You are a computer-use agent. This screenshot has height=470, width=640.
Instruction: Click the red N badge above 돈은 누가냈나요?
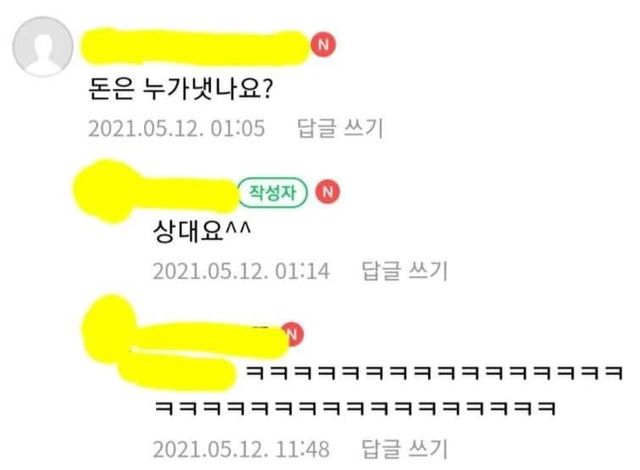[324, 44]
